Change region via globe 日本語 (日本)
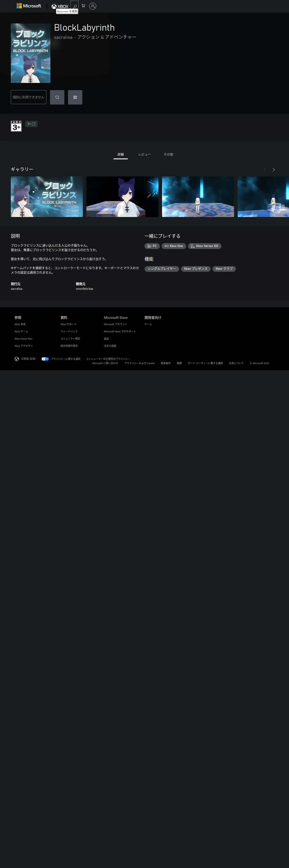Screen dimensions: 289x868 (x=25, y=359)
